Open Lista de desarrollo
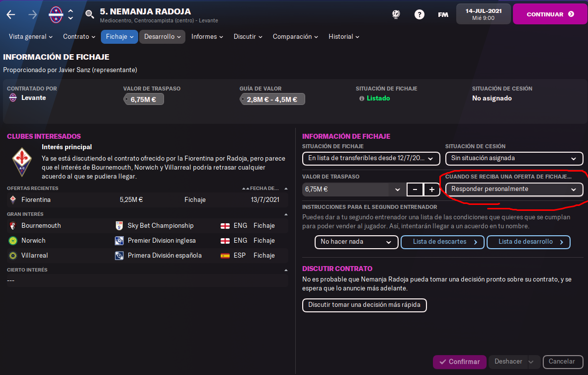 (x=528, y=242)
